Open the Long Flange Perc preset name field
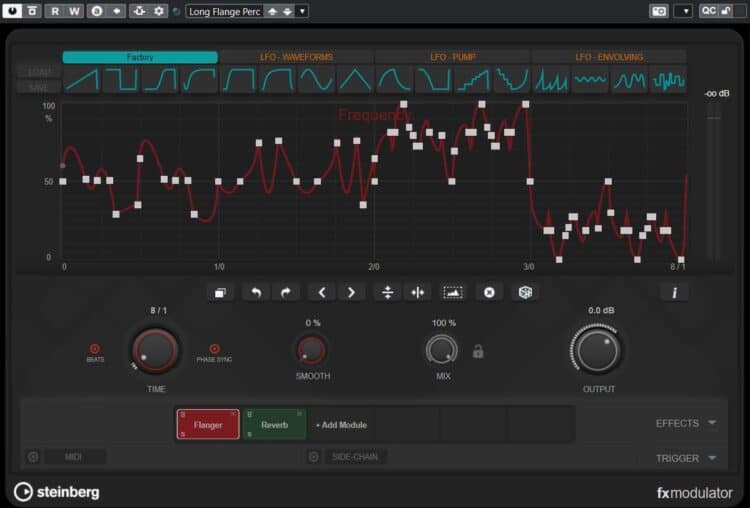 point(225,11)
